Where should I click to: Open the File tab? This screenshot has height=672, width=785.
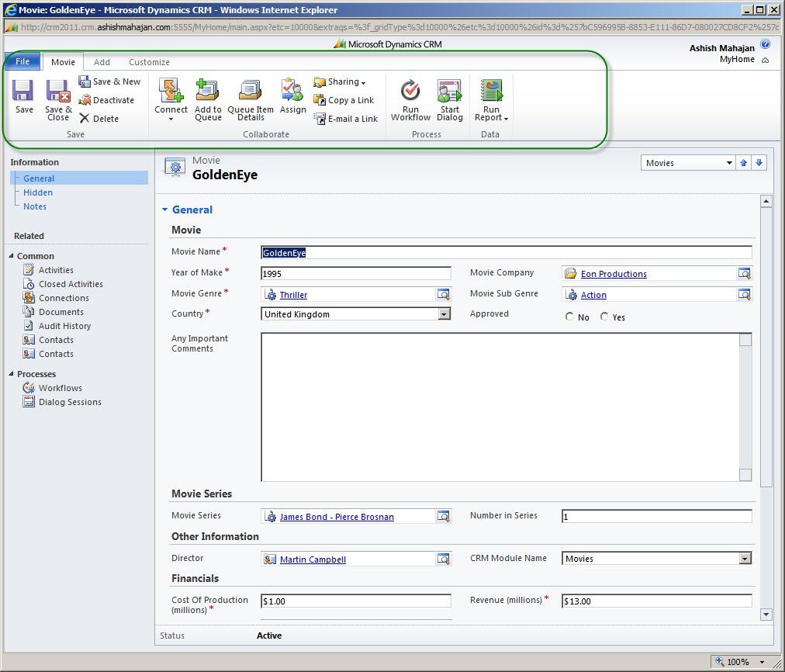tap(22, 61)
